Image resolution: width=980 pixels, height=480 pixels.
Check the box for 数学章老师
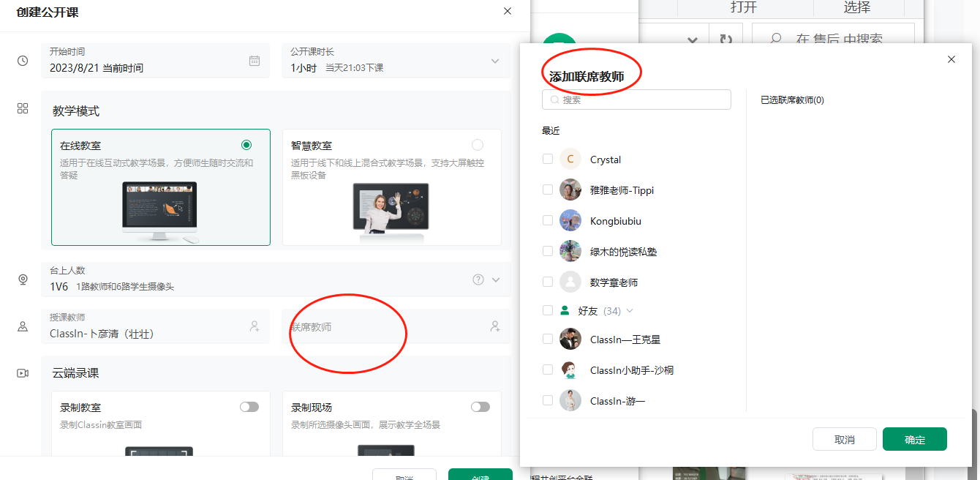[x=548, y=282]
